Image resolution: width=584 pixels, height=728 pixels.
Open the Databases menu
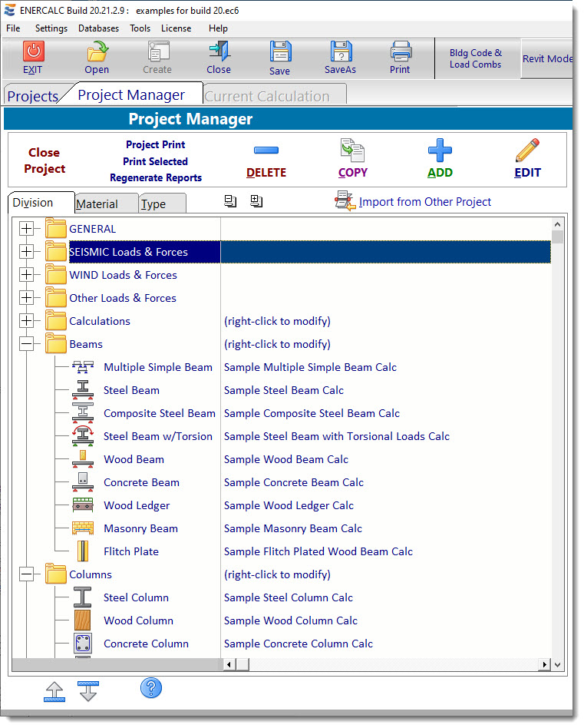[x=98, y=28]
